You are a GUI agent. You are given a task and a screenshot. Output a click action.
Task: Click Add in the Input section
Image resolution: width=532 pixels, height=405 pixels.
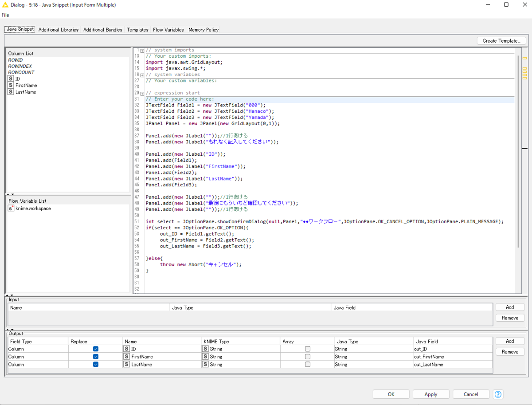(x=509, y=307)
